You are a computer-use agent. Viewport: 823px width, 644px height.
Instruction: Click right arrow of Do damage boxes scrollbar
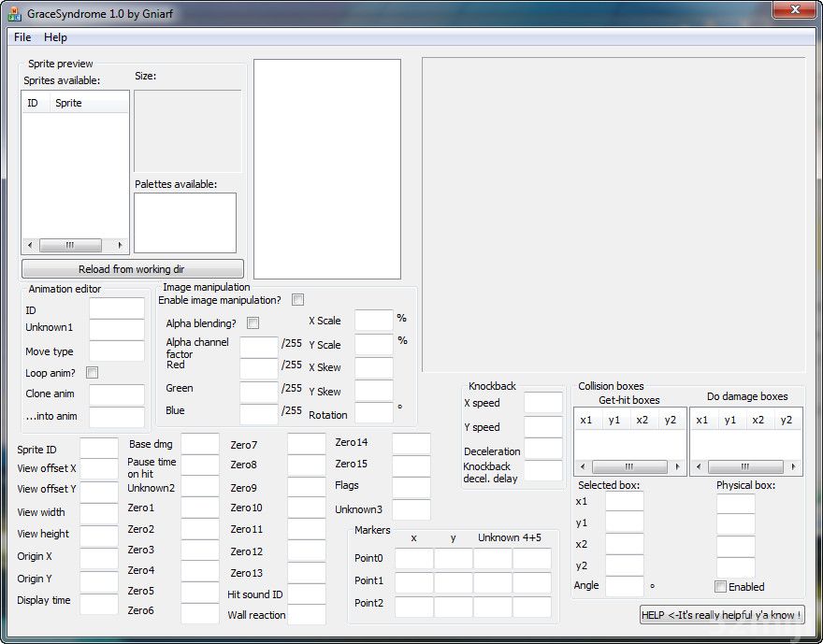tap(795, 466)
